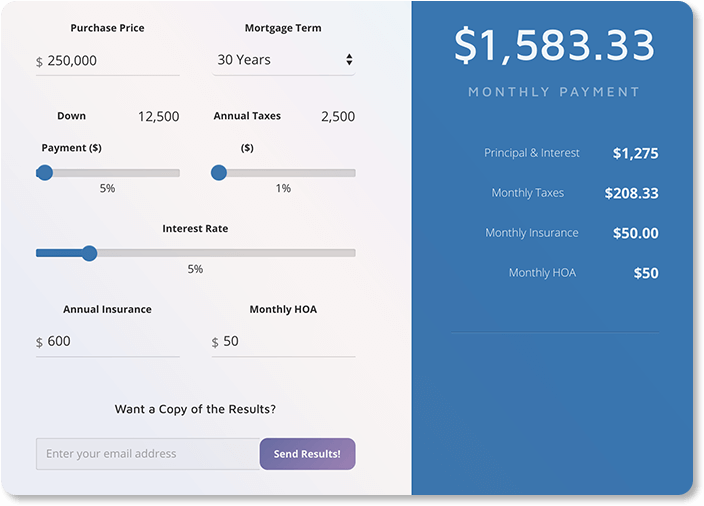Focus the email address field
704x506 pixels.
[147, 454]
